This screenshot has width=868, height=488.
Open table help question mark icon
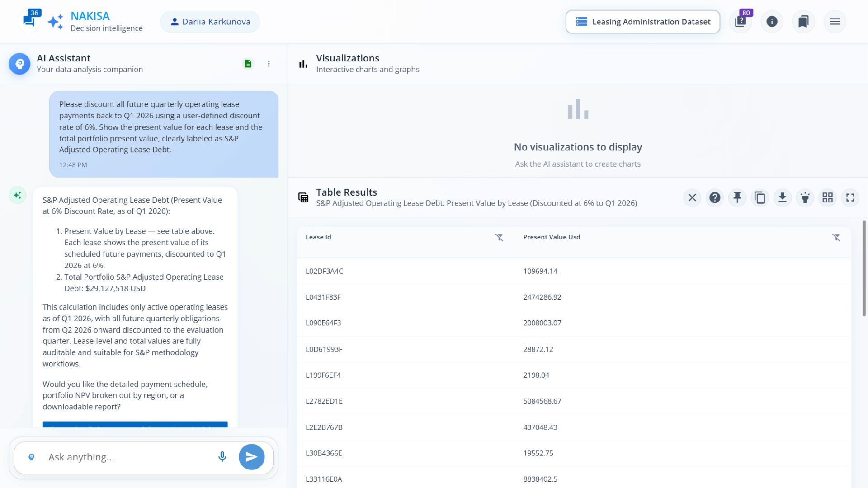715,197
